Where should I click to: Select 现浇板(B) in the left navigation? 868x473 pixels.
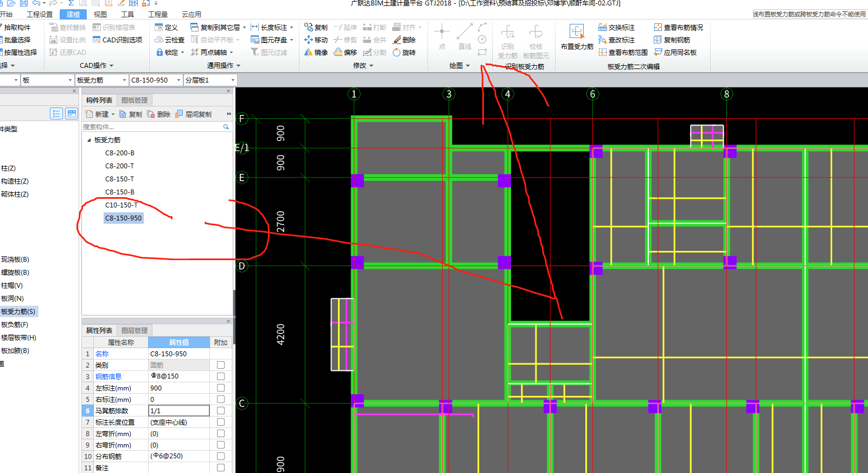pyautogui.click(x=15, y=259)
